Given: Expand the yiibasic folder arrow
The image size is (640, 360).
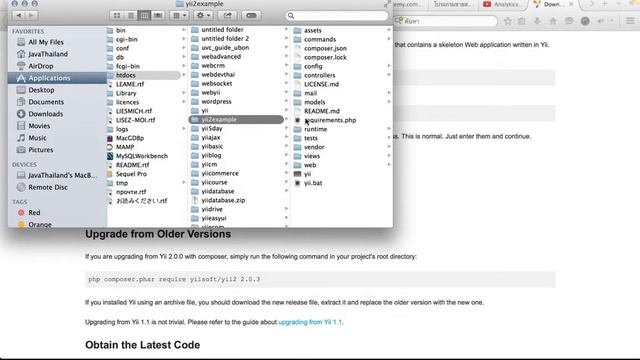Looking at the screenshot, I should (x=286, y=146).
